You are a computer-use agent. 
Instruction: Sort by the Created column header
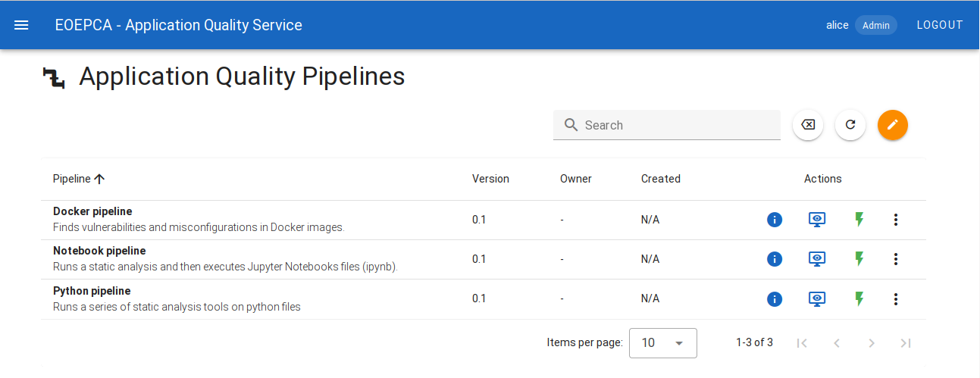[661, 179]
